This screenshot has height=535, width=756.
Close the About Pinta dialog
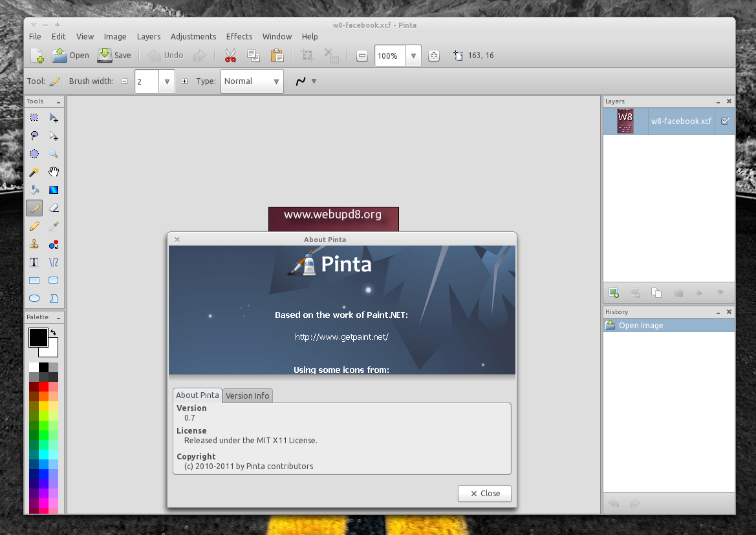tap(484, 493)
